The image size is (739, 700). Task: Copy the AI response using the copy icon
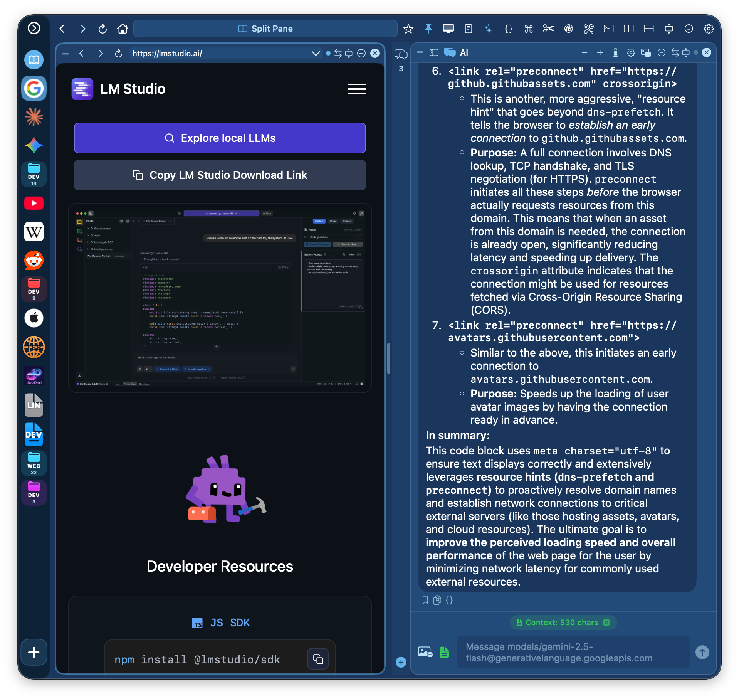pos(437,600)
